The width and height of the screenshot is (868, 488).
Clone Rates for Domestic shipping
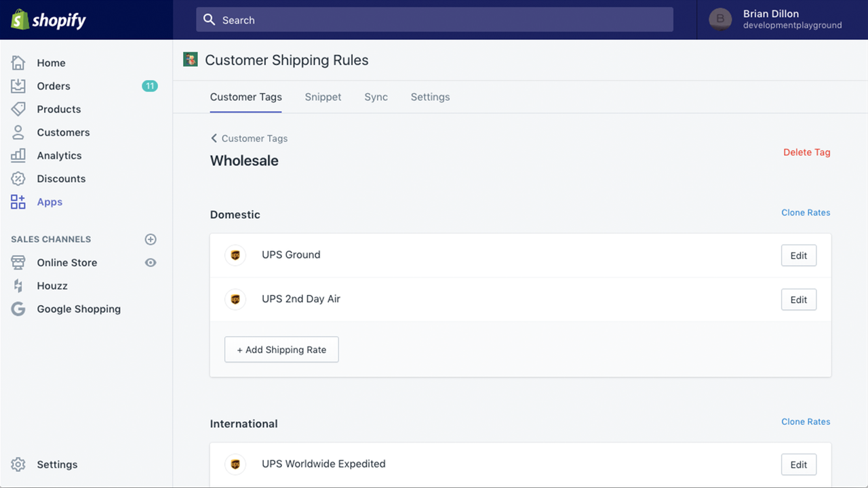click(806, 212)
